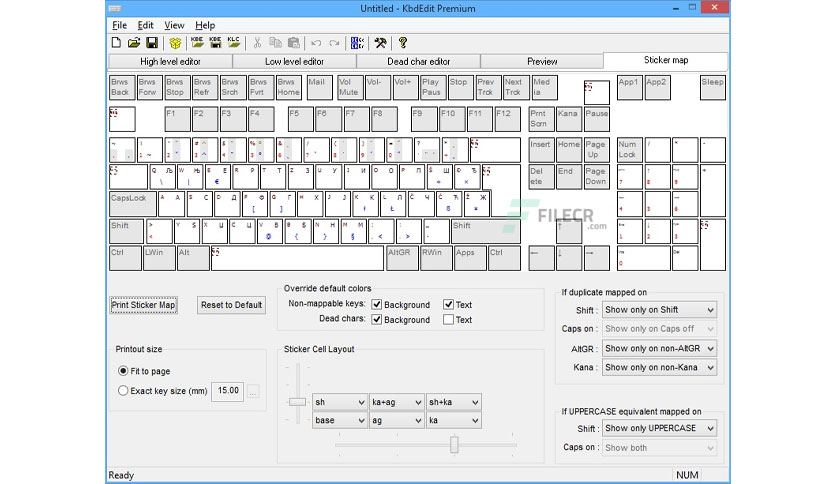Select the Vol Mute sticker key
Viewport: 836px width, 484px height.
pyautogui.click(x=350, y=87)
